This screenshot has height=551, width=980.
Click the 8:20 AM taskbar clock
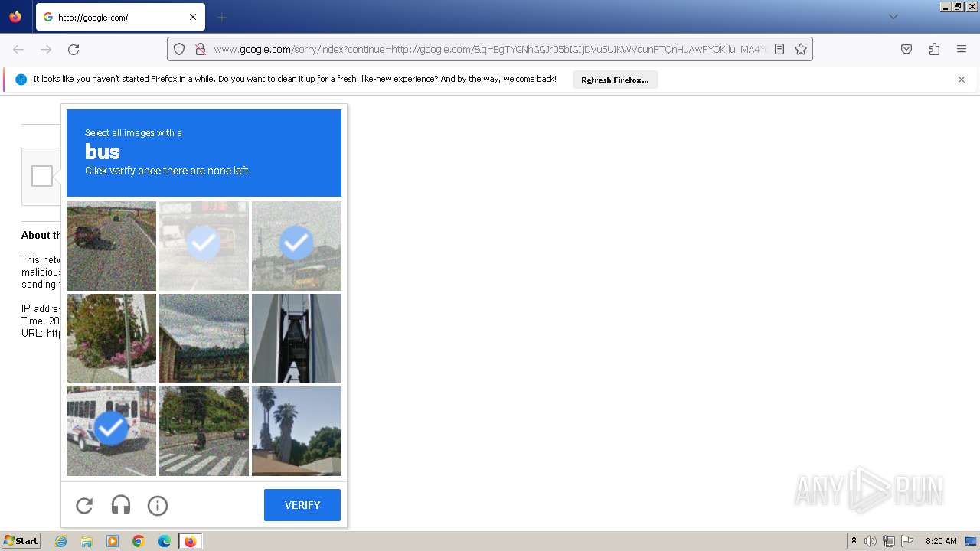coord(941,541)
